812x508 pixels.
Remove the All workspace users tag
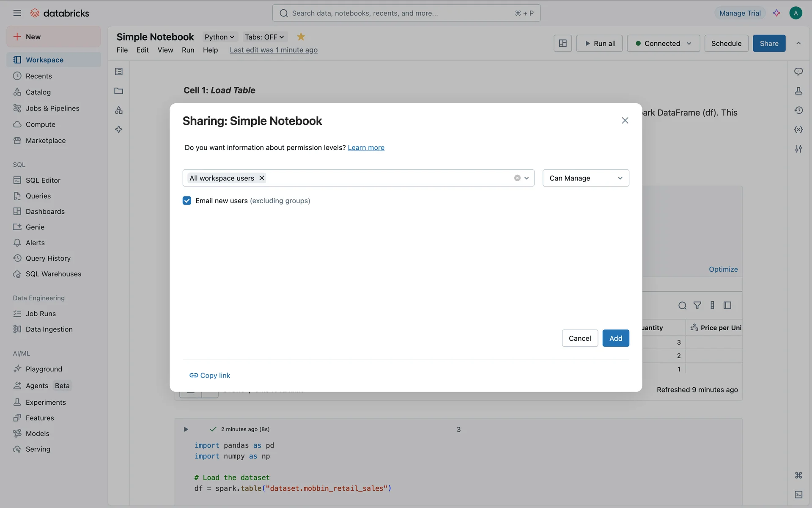262,178
